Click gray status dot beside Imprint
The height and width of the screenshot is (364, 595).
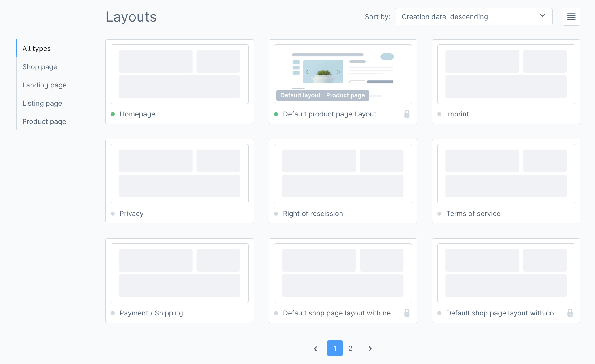coord(439,114)
